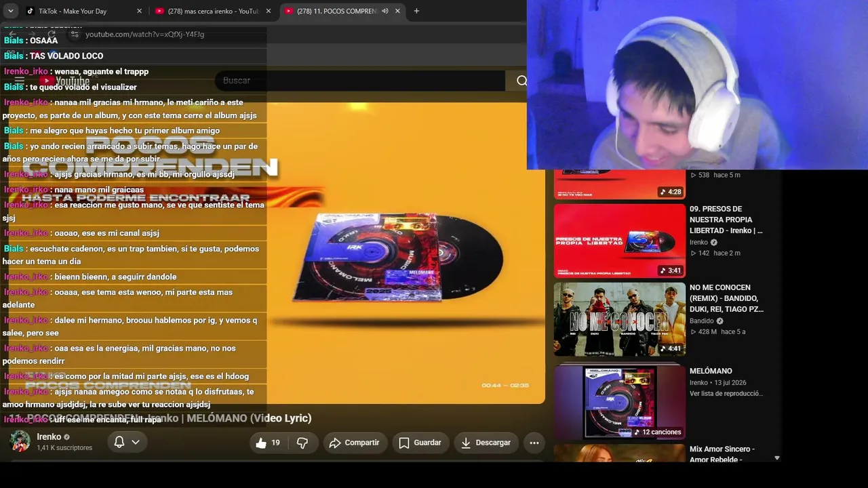The image size is (868, 488).
Task: Click the chat message 'wenaa, aguante el trappp'
Action: tap(102, 71)
